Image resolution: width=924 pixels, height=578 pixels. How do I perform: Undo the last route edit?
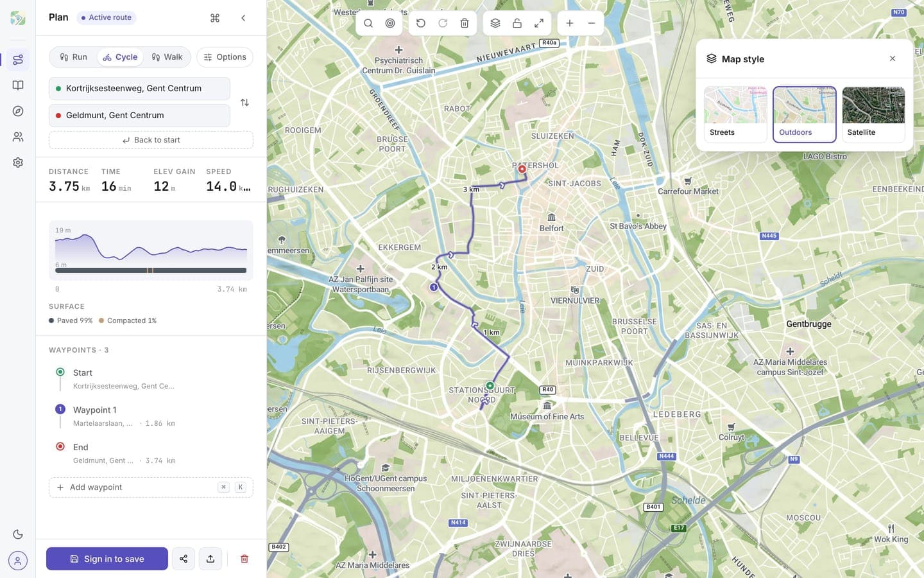click(x=421, y=23)
